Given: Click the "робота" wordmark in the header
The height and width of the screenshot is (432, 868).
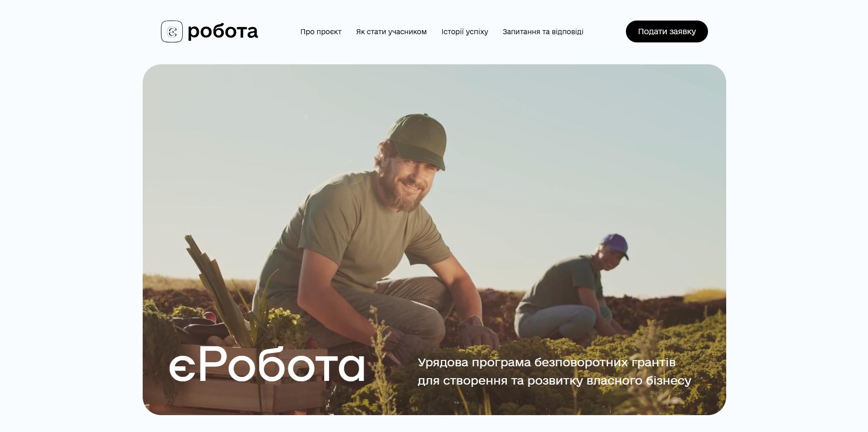Looking at the screenshot, I should pyautogui.click(x=222, y=31).
